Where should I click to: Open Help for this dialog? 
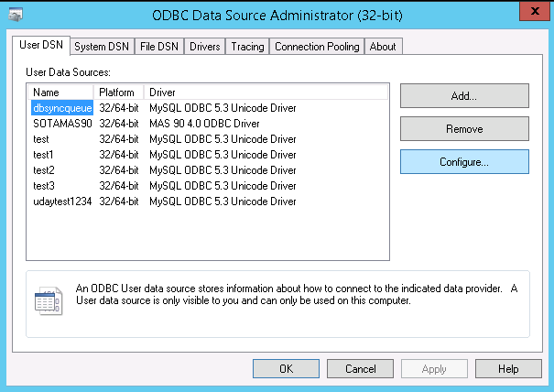(x=509, y=369)
